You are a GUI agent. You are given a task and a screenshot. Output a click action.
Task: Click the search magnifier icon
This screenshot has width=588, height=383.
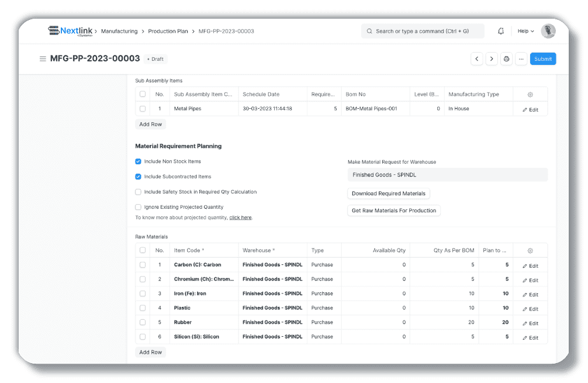coord(369,31)
